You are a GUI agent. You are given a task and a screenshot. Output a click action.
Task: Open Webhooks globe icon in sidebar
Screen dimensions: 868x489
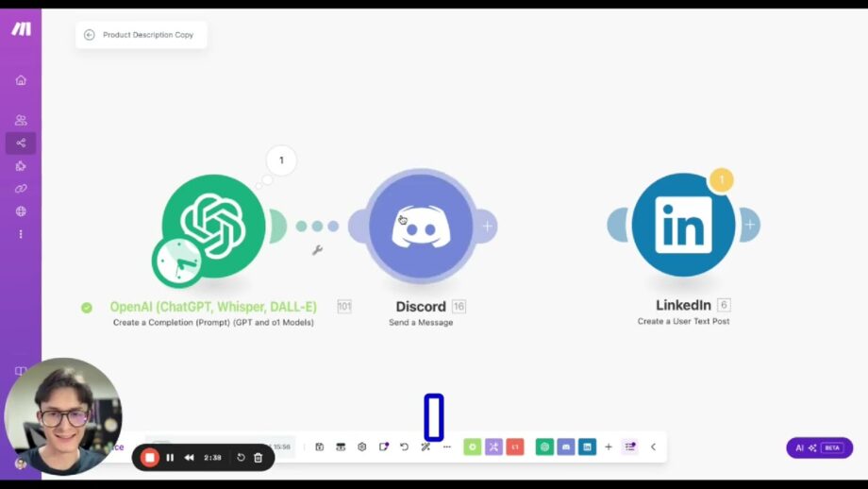[x=21, y=211]
